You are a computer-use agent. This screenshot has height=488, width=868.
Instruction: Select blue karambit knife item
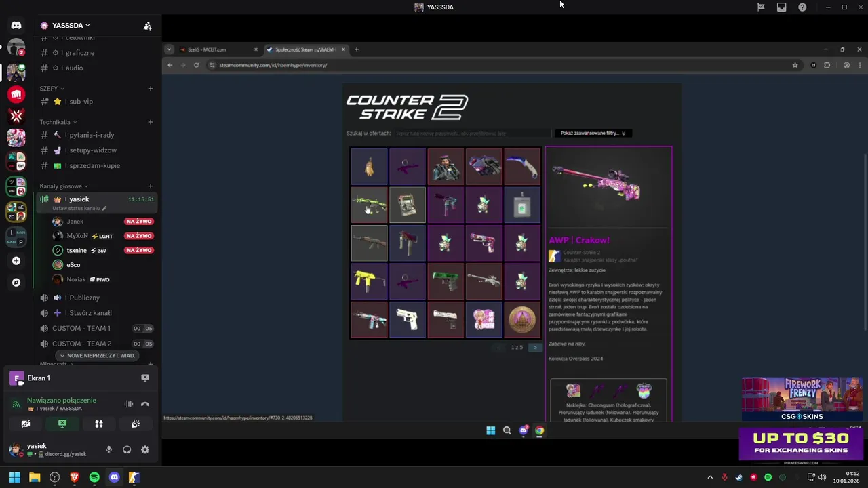(x=522, y=166)
